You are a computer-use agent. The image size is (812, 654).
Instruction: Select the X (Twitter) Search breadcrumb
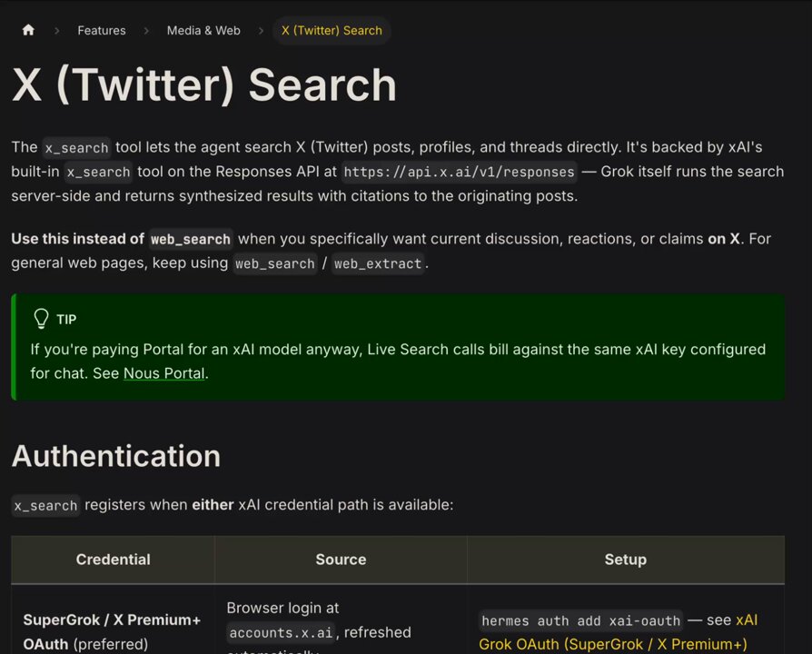pos(332,31)
